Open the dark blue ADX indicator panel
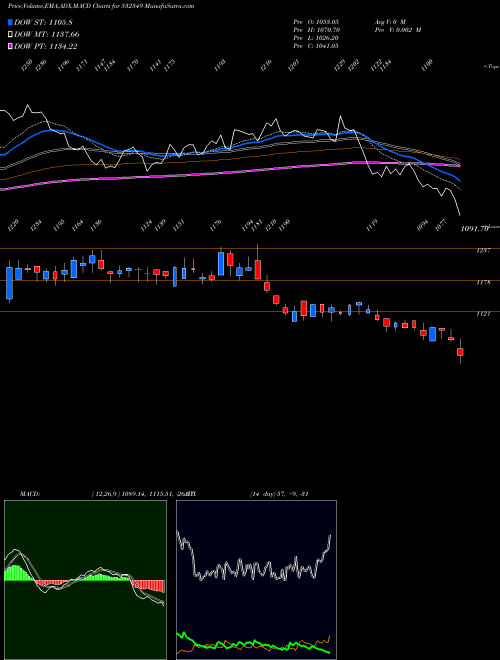Screen dimensions: 500x660 point(256,580)
